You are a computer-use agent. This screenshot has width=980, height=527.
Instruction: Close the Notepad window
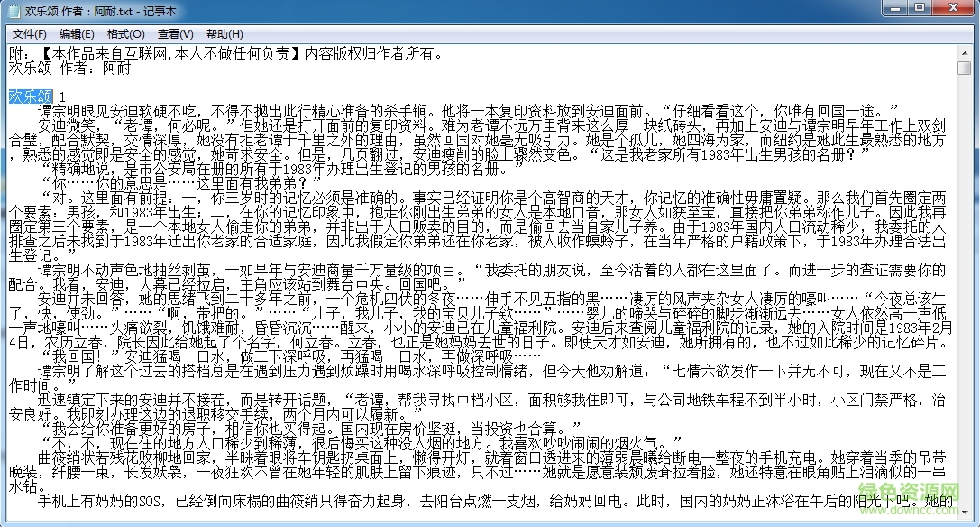tap(952, 8)
